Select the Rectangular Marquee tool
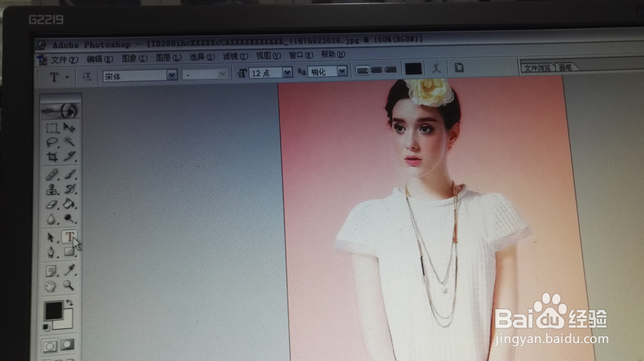This screenshot has width=644, height=361. pos(52,128)
